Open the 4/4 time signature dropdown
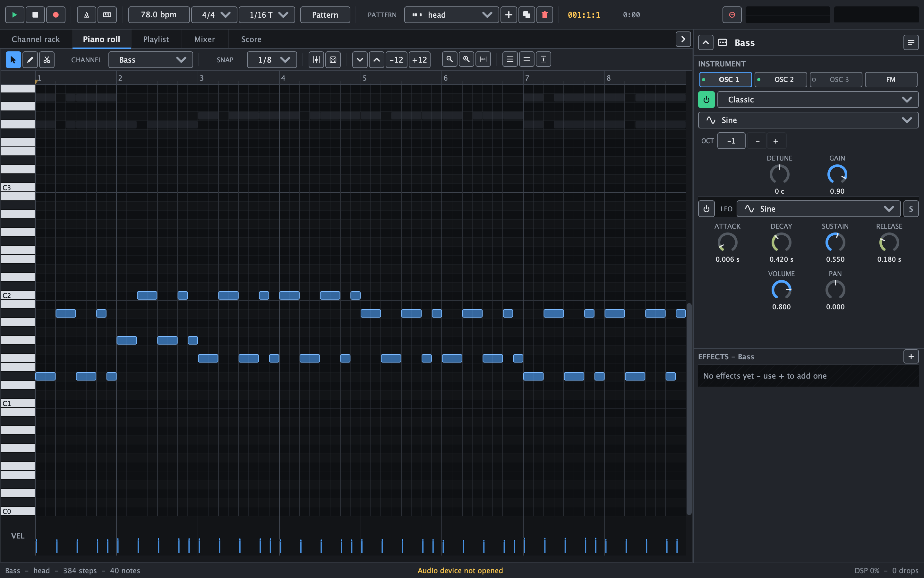Viewport: 924px width, 578px height. [x=214, y=15]
